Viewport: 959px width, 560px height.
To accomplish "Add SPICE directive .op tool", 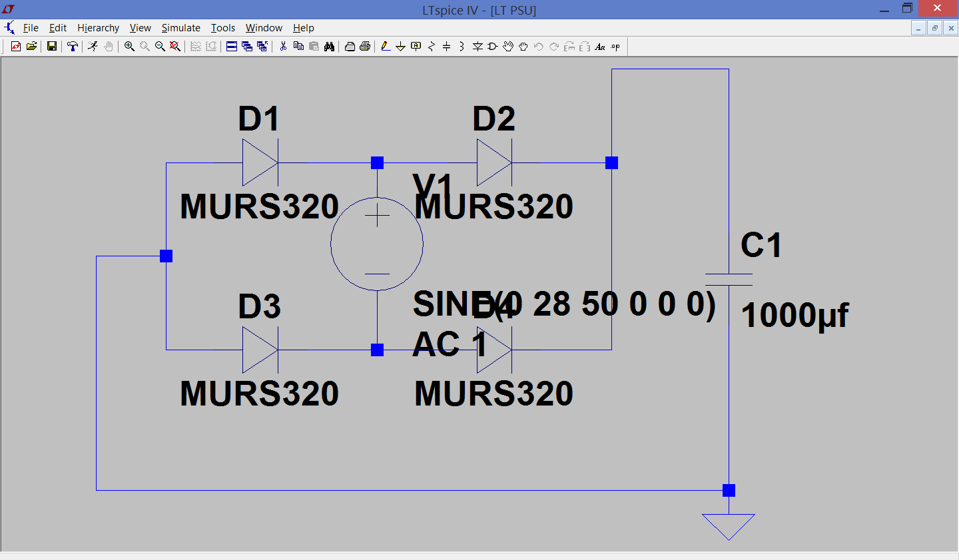I will [615, 47].
